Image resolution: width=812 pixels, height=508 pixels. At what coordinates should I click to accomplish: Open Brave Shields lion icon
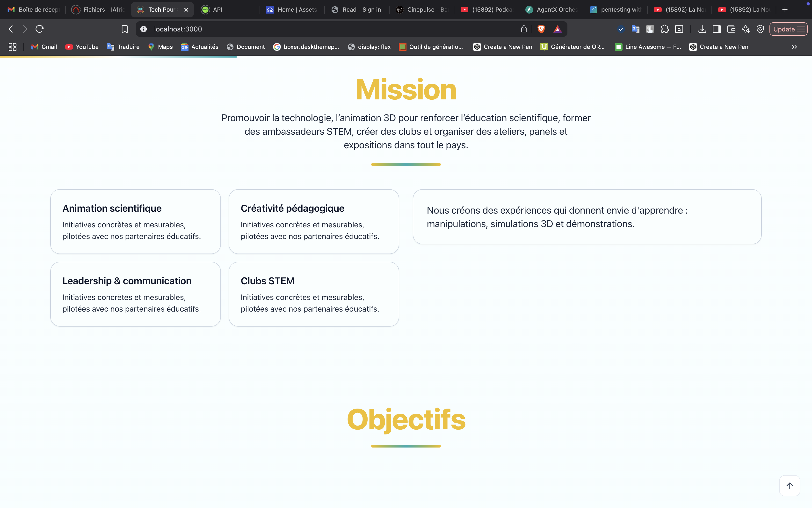541,29
